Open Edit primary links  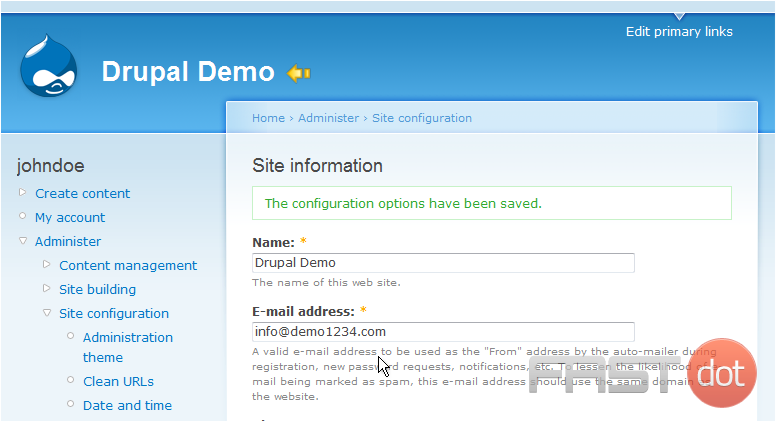(x=679, y=32)
